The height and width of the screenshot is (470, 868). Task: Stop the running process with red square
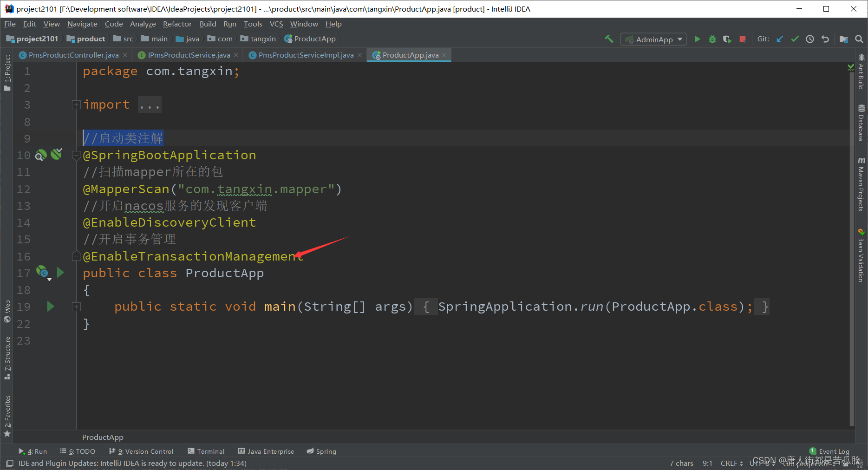743,39
